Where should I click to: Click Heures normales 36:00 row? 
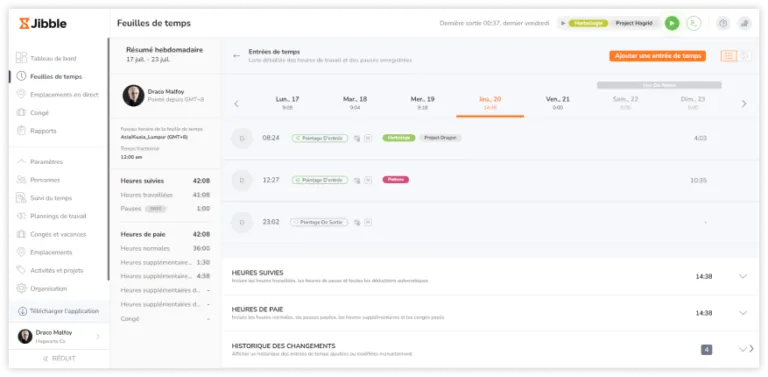pyautogui.click(x=165, y=248)
